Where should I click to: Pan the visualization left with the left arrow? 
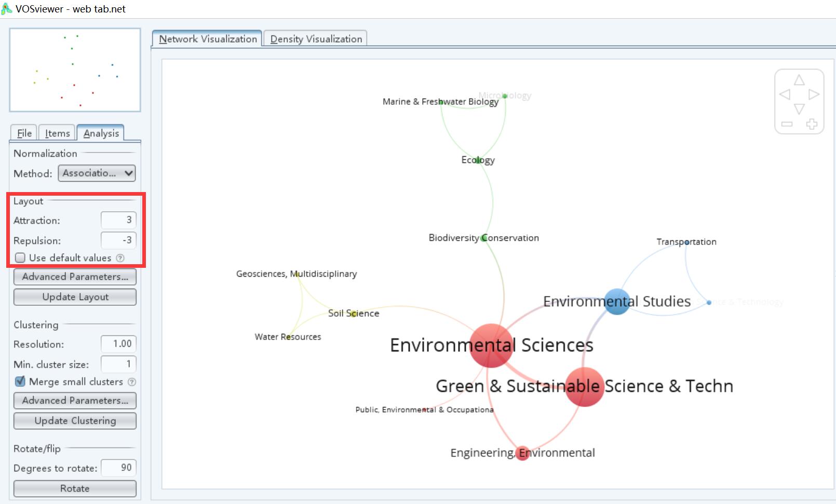pos(785,95)
